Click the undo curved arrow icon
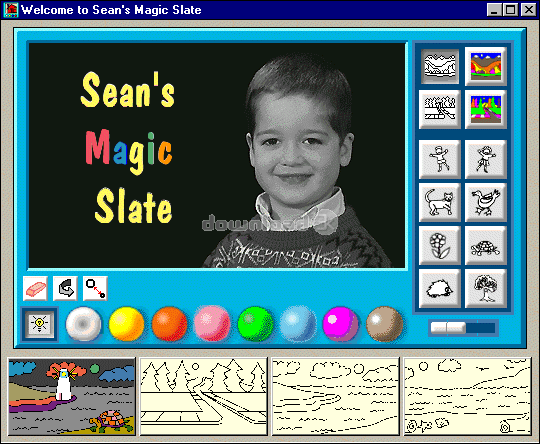 (x=65, y=288)
